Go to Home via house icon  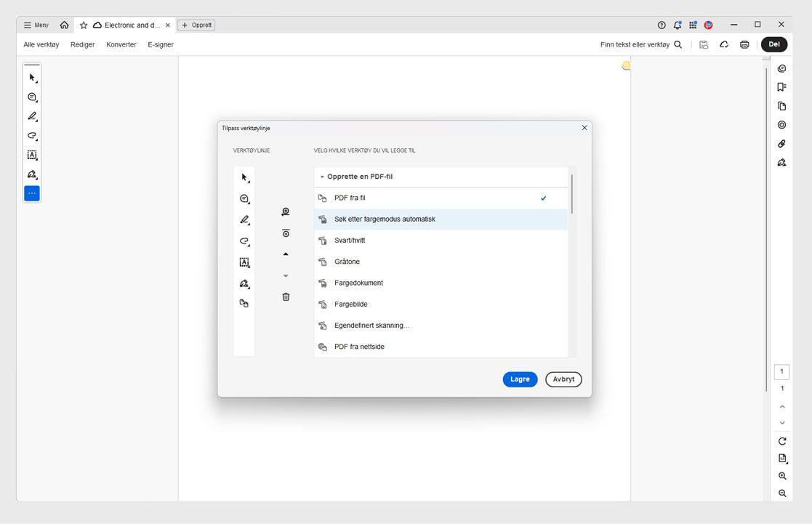[x=64, y=25]
